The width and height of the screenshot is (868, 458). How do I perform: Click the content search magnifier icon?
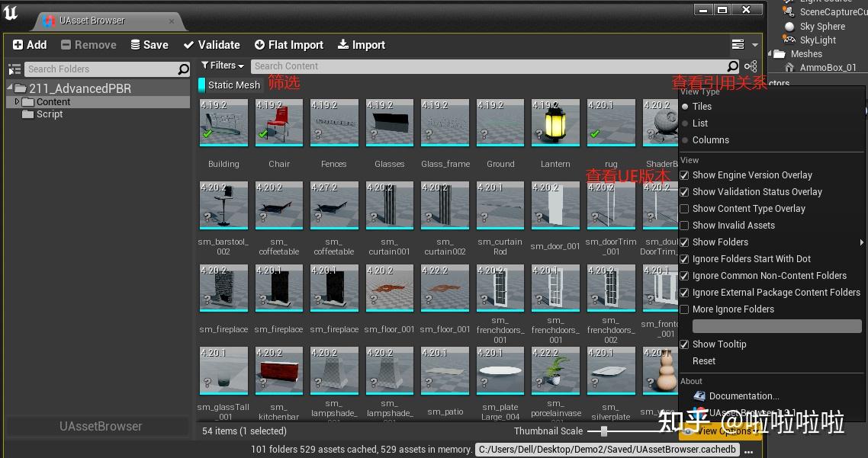pos(732,66)
